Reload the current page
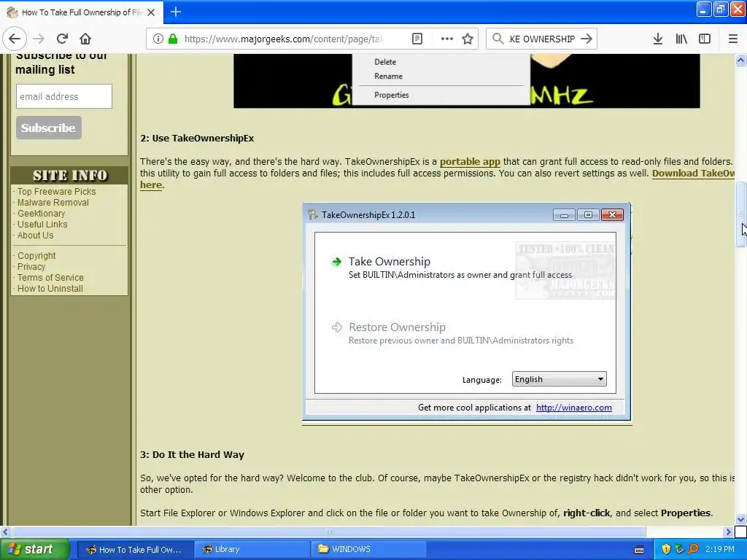This screenshot has width=747, height=560. click(63, 39)
